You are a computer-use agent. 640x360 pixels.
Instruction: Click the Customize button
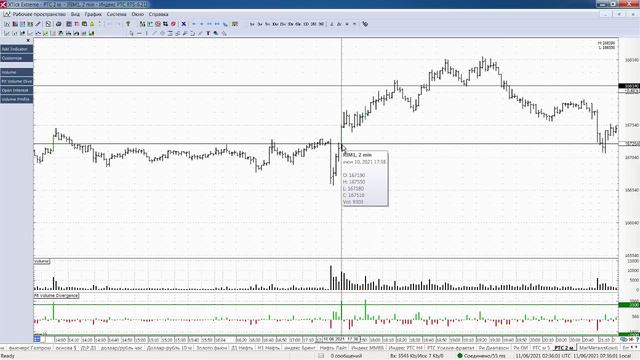point(16,58)
